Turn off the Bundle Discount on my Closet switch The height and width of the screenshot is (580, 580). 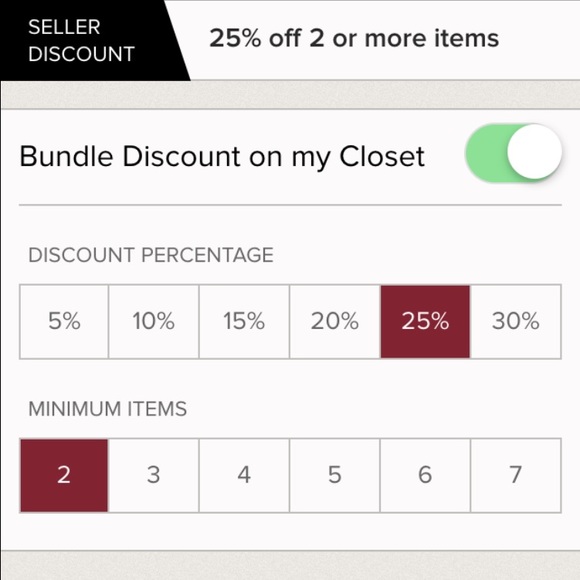[513, 153]
